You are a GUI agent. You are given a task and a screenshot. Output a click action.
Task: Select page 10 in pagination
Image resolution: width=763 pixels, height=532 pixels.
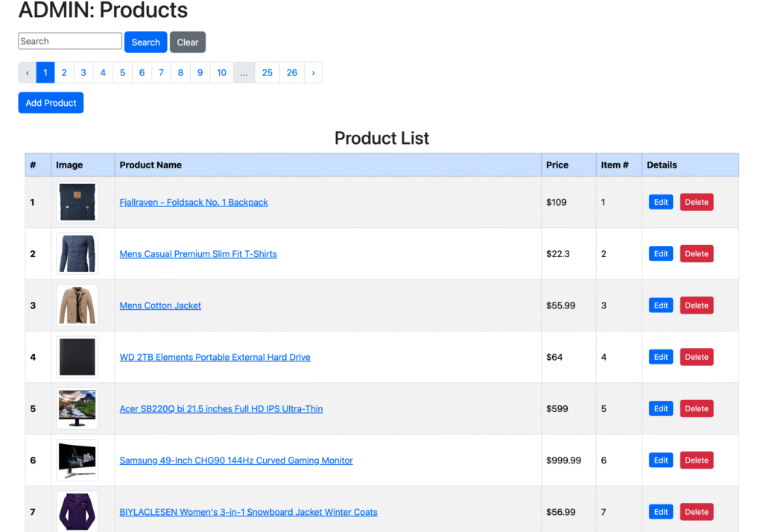pyautogui.click(x=221, y=73)
